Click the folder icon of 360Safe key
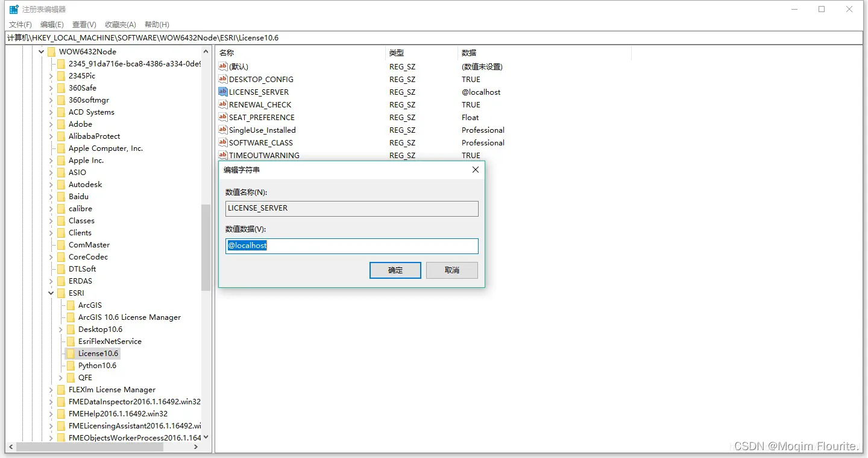The image size is (868, 458). click(61, 87)
